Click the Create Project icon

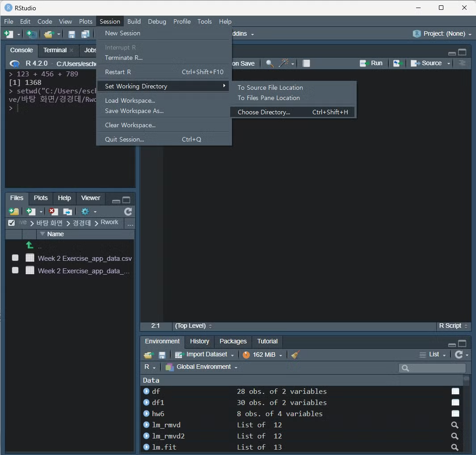pos(31,34)
